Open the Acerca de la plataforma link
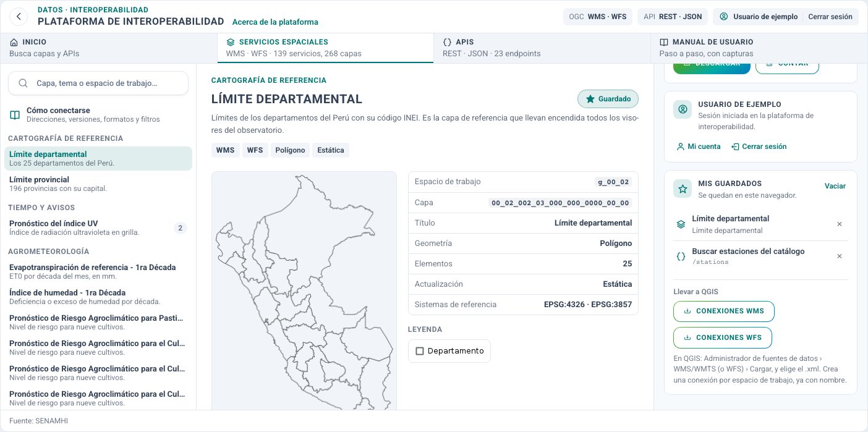This screenshot has width=868, height=432. pos(275,22)
